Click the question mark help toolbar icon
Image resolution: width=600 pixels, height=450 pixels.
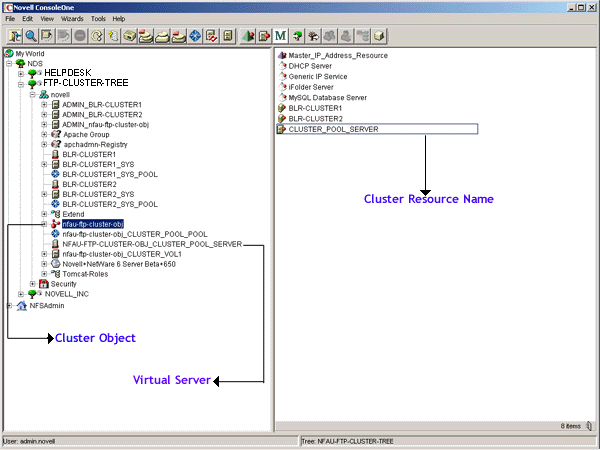point(113,36)
